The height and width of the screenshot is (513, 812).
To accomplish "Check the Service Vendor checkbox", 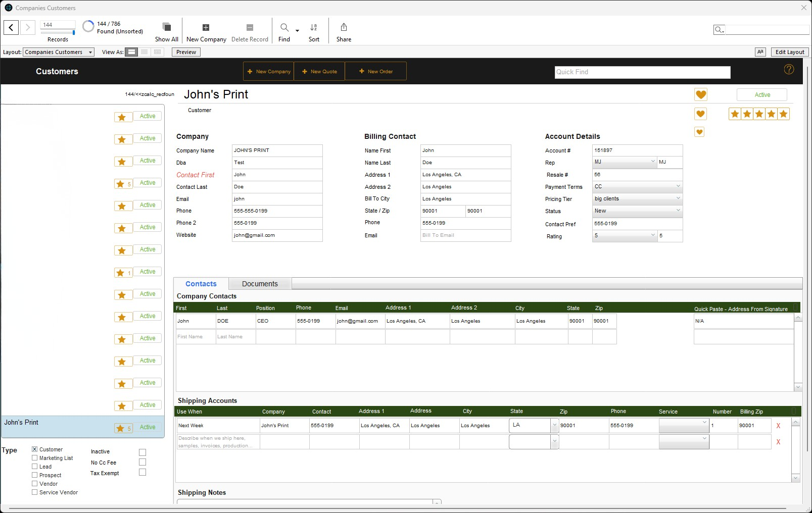I will tap(35, 492).
